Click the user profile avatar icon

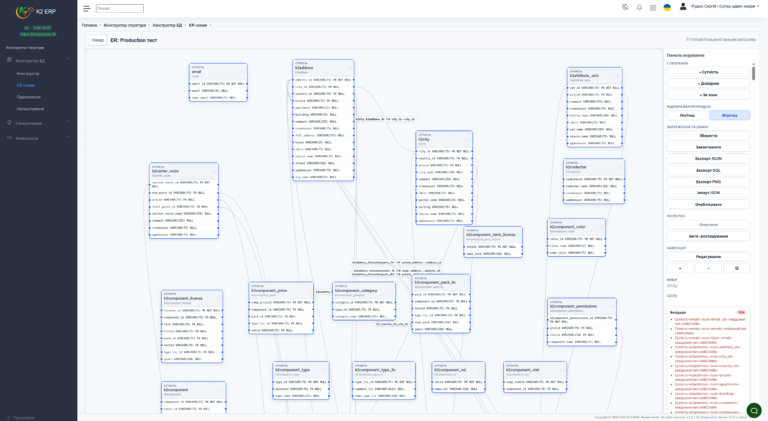point(683,7)
